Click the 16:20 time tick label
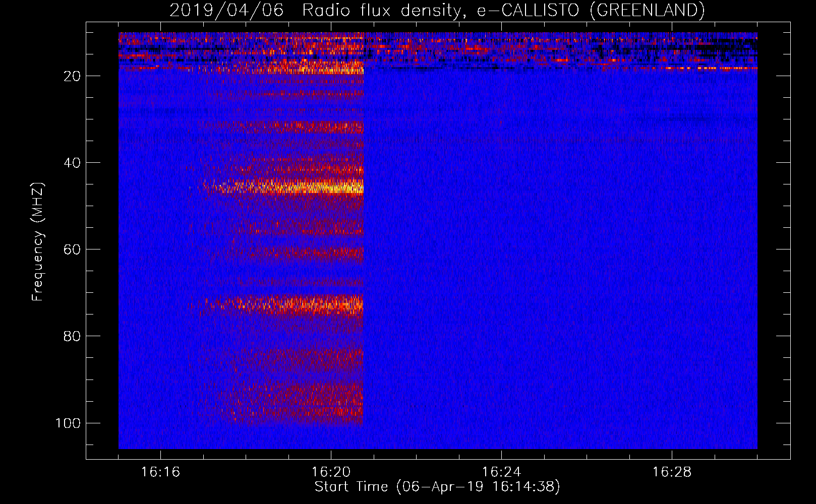This screenshot has height=504, width=816. pos(331,472)
